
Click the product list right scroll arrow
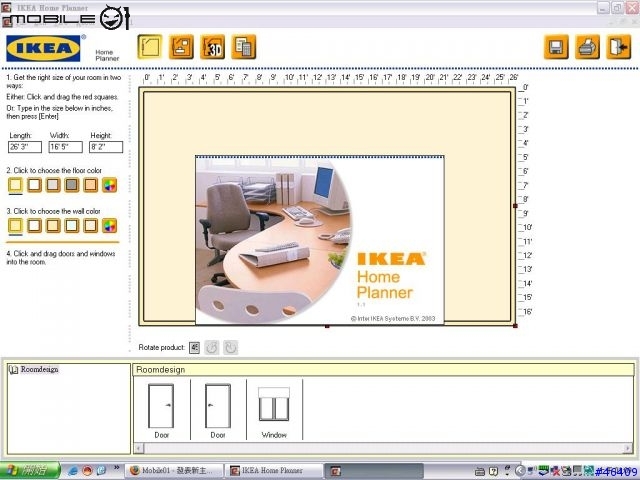coord(628,448)
